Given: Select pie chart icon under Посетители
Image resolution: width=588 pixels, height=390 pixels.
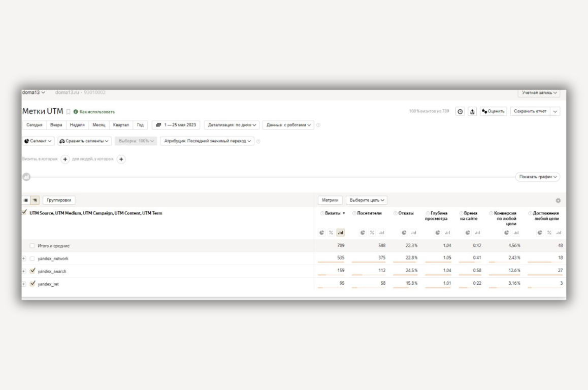Looking at the screenshot, I should point(363,233).
